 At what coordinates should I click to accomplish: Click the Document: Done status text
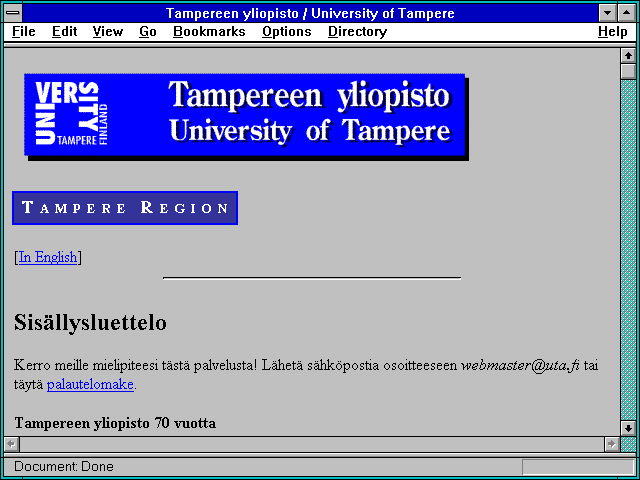64,466
